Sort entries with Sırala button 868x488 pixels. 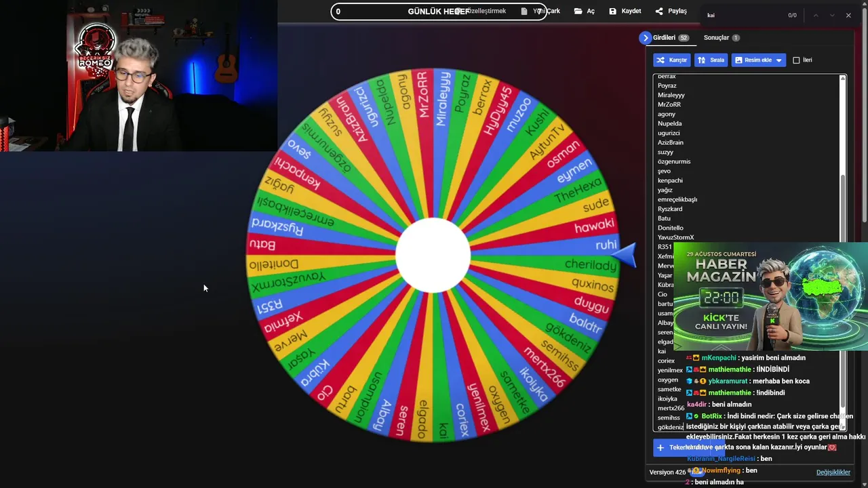(711, 60)
